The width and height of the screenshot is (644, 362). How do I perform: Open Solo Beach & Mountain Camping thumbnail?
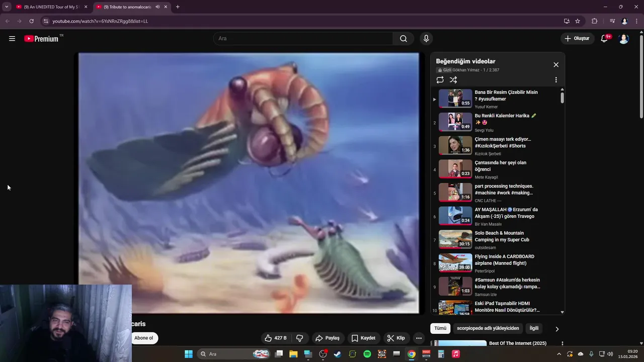[455, 240]
